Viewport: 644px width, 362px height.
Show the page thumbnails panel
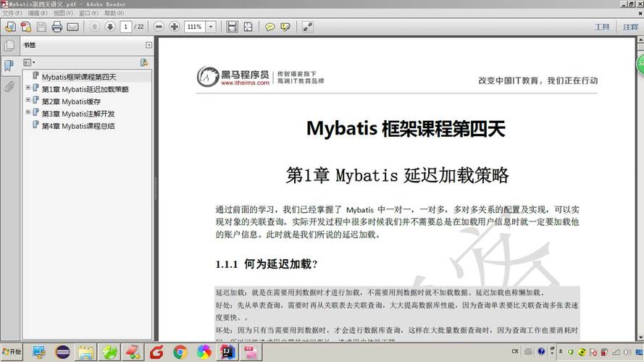pos(9,45)
